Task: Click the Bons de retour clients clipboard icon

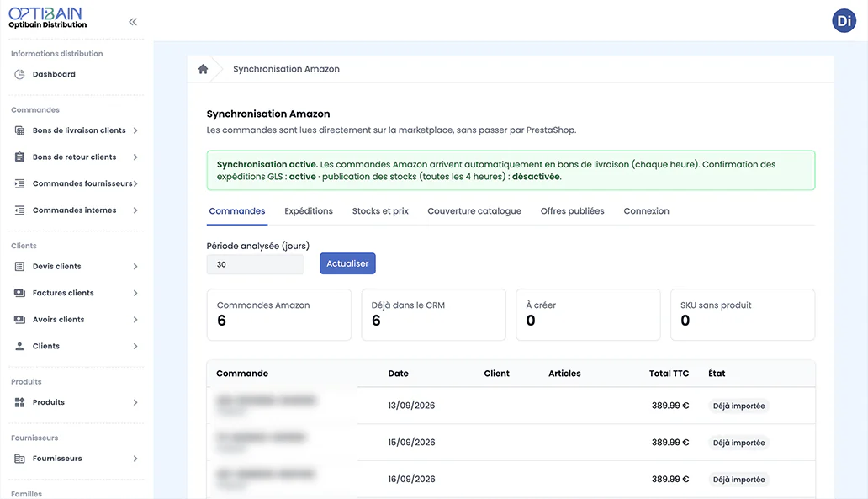Action: click(x=19, y=157)
